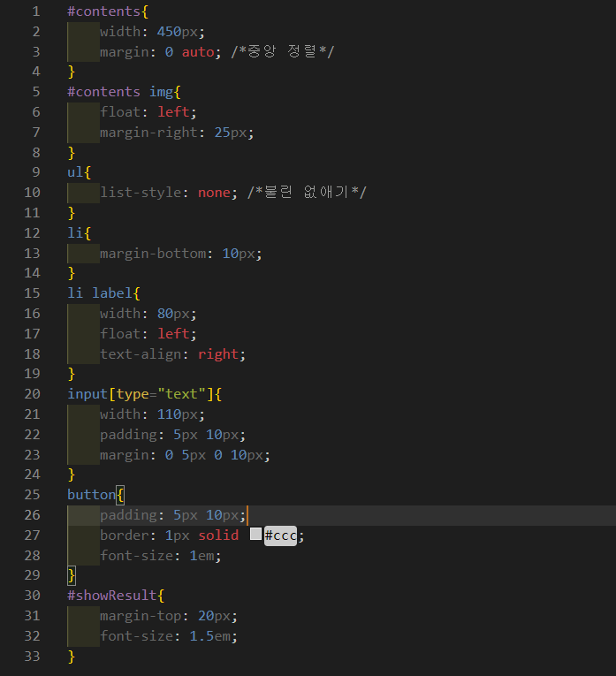Click 'text-align: right;' declaration
Screen dimensions: 616x676
point(173,354)
